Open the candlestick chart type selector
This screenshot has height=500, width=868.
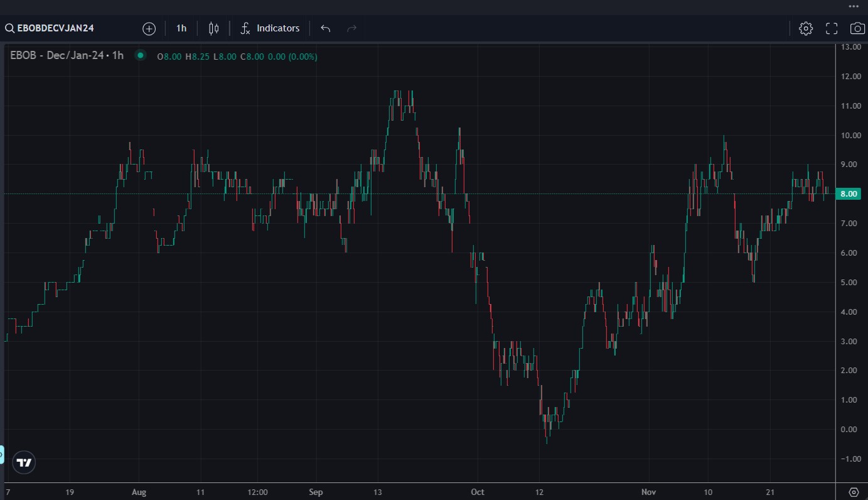[213, 28]
